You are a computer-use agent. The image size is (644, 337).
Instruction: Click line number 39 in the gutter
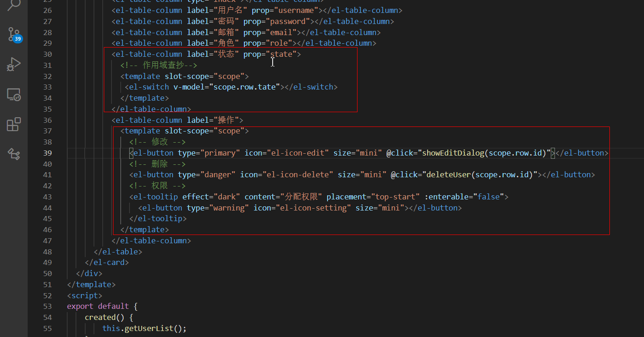pos(48,153)
